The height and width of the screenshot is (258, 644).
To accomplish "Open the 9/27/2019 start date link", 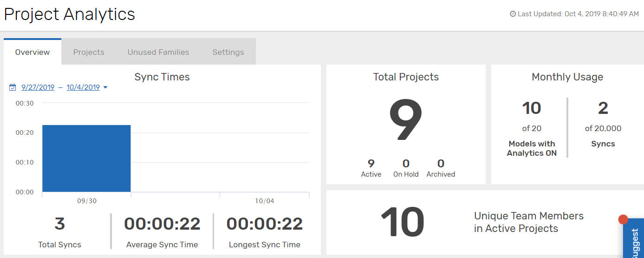I will click(x=38, y=87).
